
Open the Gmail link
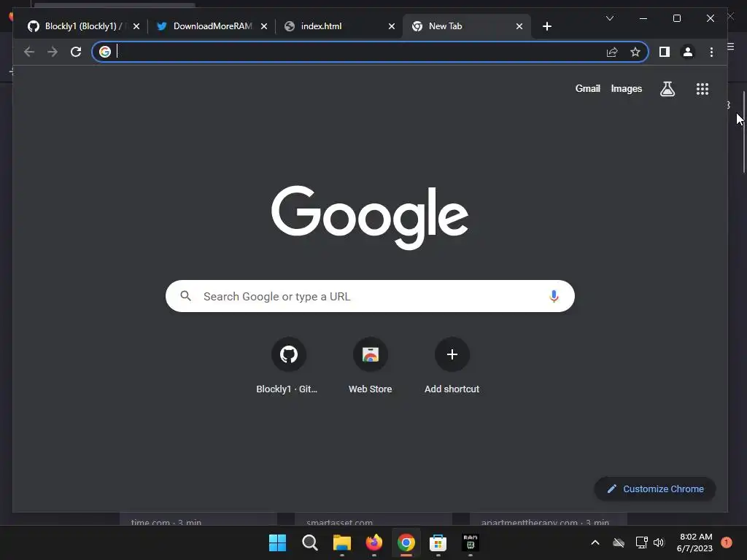[587, 88]
